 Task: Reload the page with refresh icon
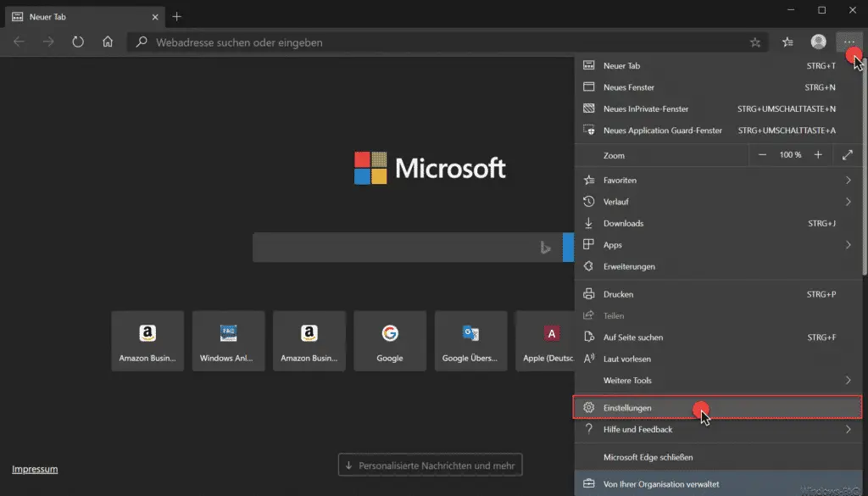[x=78, y=42]
